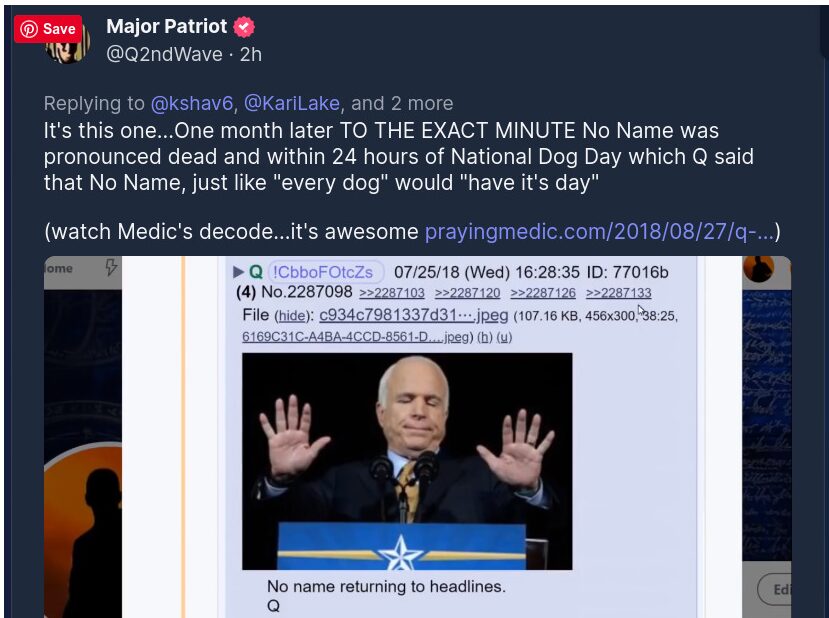Follow reply link >>2287103
This screenshot has height=618, width=829.
tap(392, 293)
